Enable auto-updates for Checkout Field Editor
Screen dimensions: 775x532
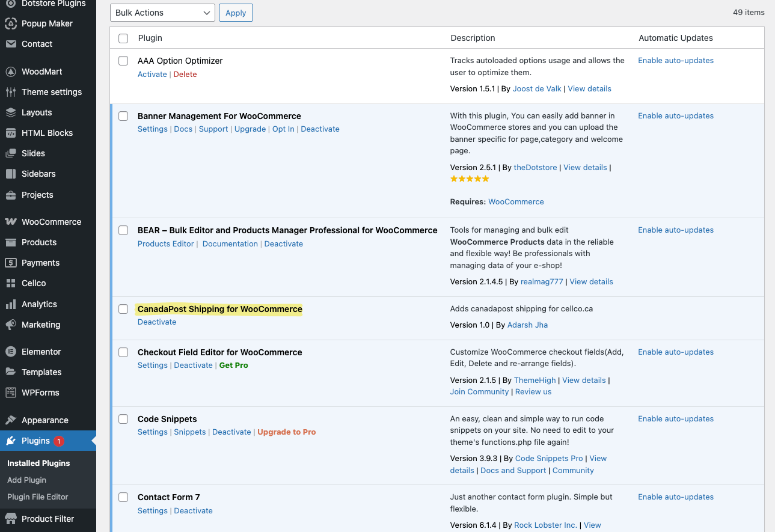pos(676,352)
